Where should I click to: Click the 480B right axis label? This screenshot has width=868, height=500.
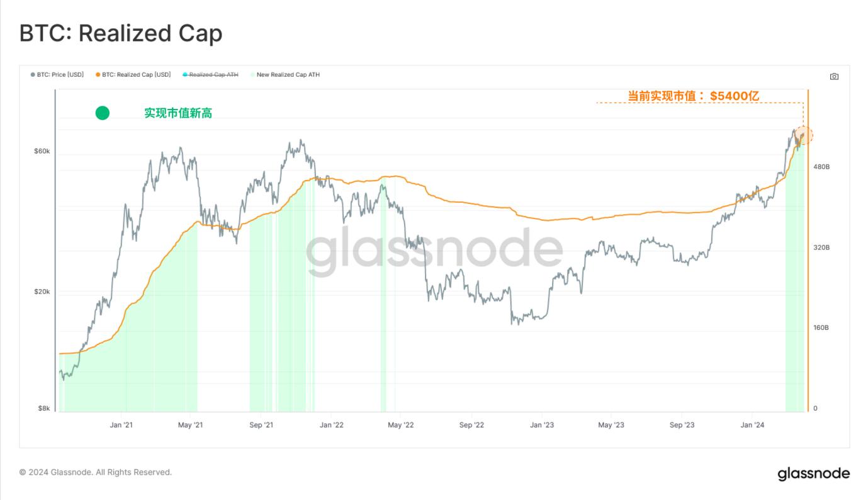point(821,167)
